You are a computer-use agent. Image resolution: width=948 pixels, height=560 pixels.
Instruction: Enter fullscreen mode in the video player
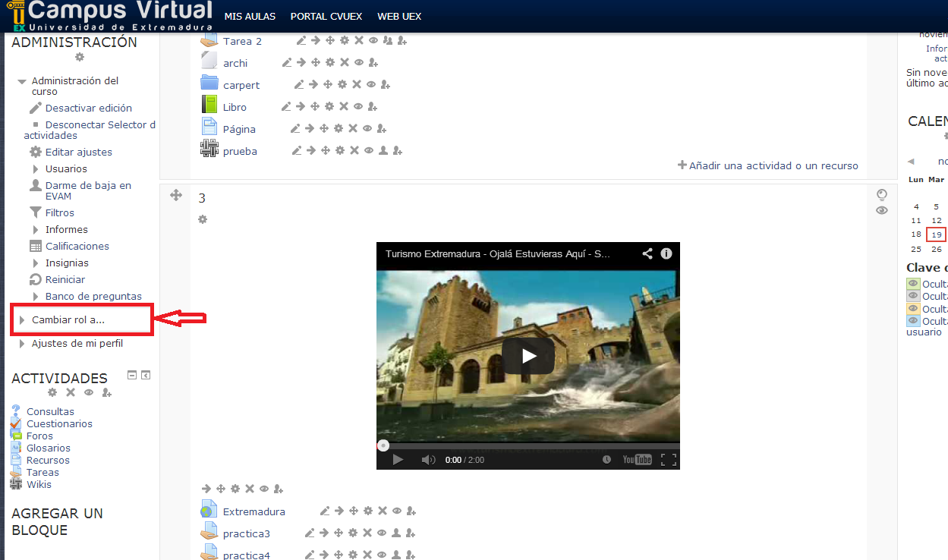click(x=668, y=459)
